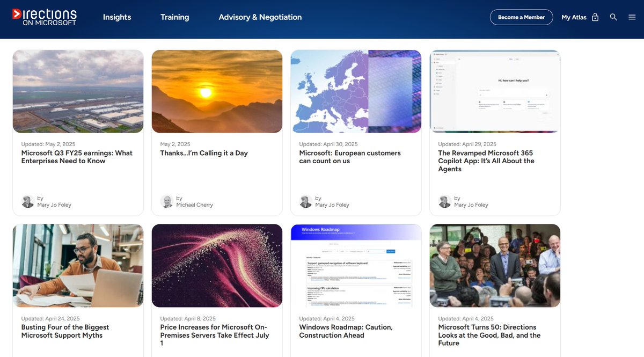
Task: Click the pink particle wave thumbnail
Action: 217,266
